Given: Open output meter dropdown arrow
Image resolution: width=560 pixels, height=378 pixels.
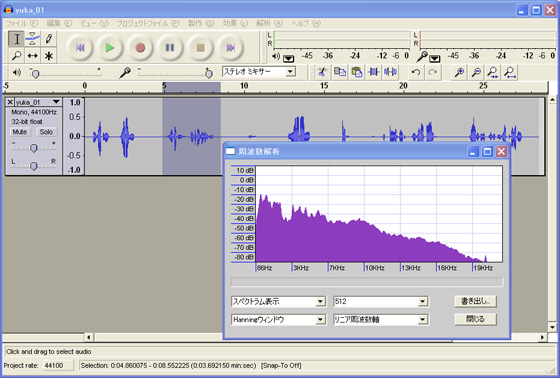Looking at the screenshot, I should coord(289,58).
